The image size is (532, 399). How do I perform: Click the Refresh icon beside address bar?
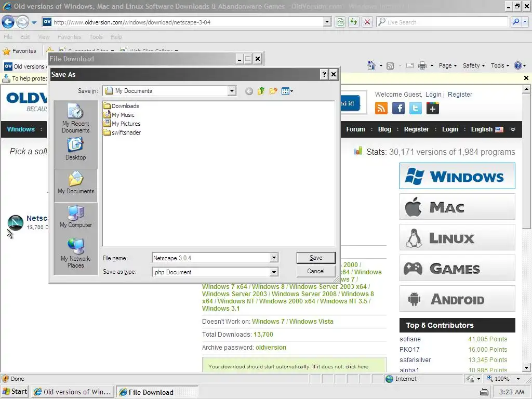pos(354,22)
